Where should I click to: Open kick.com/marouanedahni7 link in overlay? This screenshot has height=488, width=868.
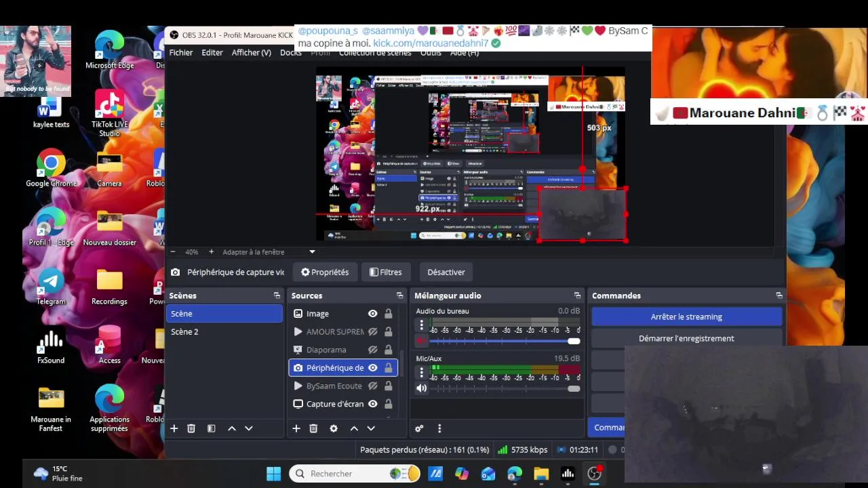[x=431, y=43]
